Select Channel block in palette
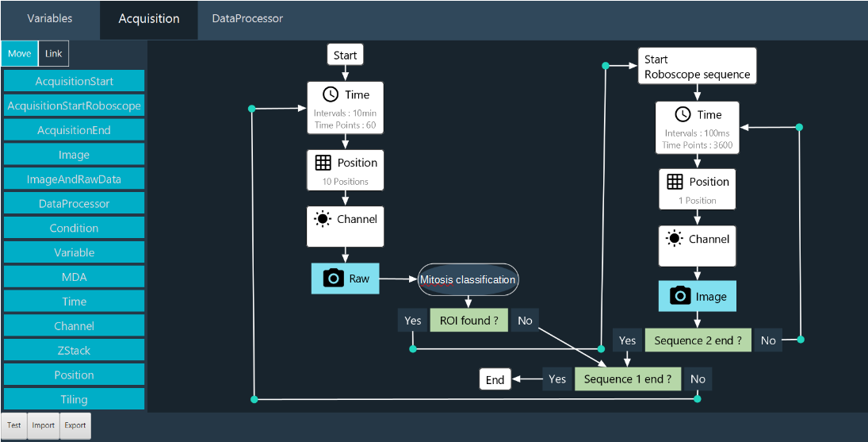The height and width of the screenshot is (442, 868). (75, 325)
